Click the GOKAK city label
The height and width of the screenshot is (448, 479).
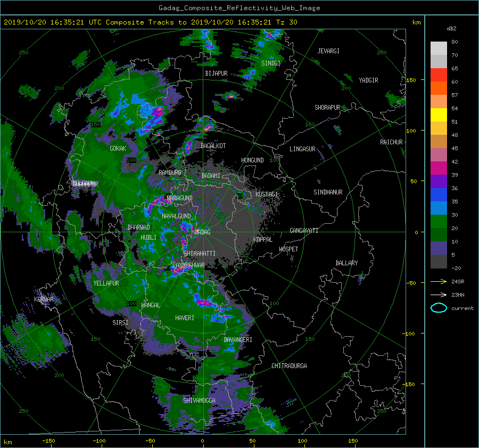pyautogui.click(x=118, y=149)
